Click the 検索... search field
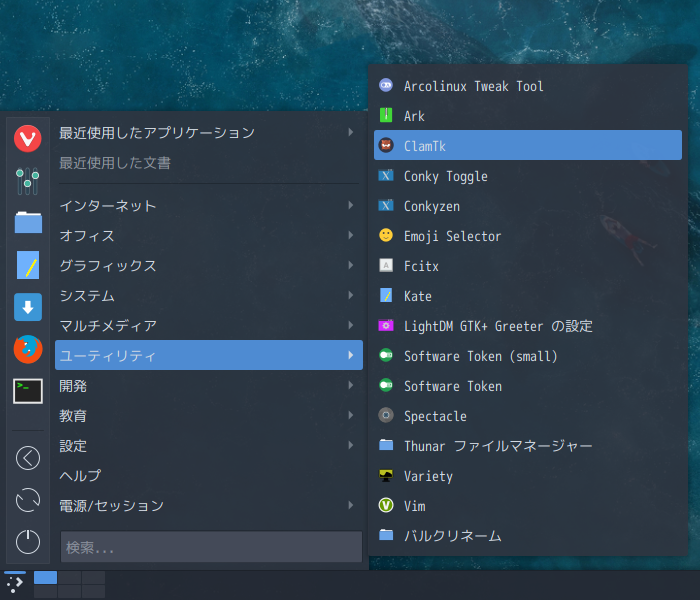This screenshot has height=600, width=700. click(211, 546)
